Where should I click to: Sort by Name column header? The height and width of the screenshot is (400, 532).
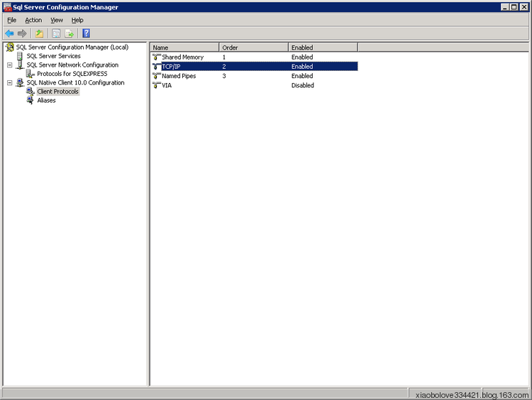pos(185,48)
